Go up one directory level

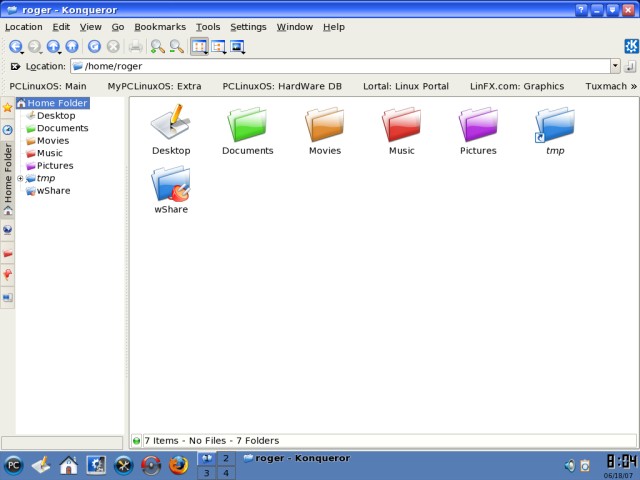[x=53, y=47]
